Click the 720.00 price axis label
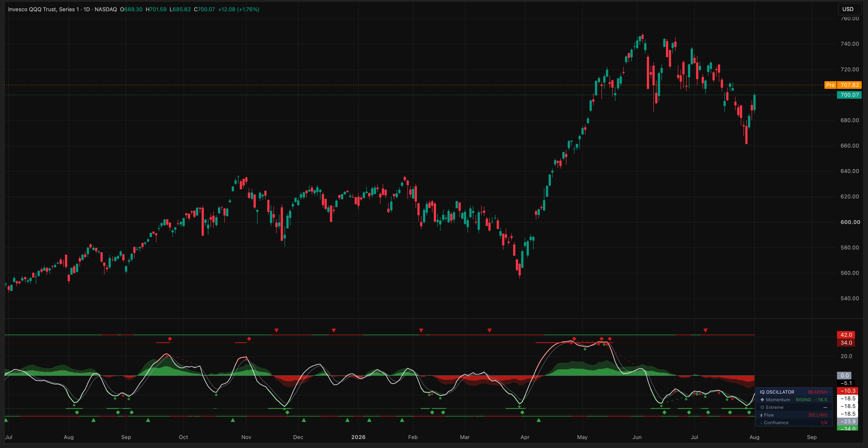 [850, 69]
